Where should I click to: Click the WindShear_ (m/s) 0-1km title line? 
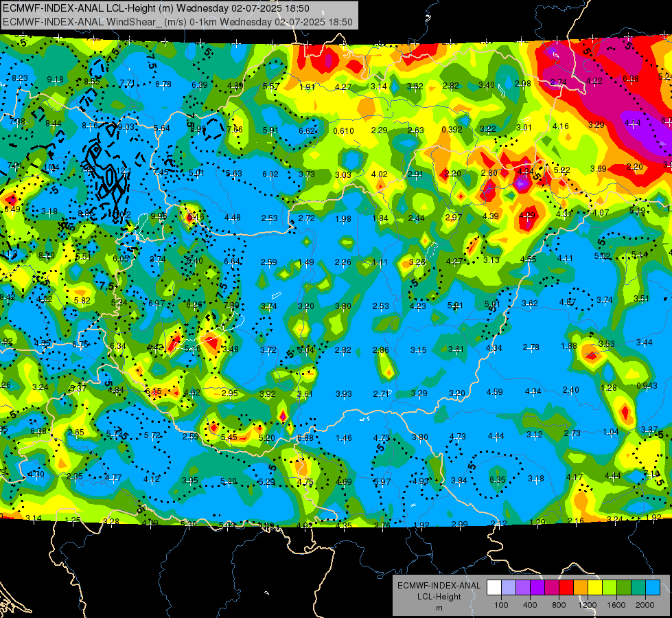[177, 22]
